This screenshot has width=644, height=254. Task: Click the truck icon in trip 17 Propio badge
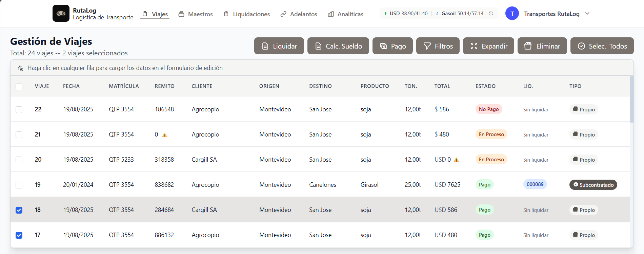575,235
